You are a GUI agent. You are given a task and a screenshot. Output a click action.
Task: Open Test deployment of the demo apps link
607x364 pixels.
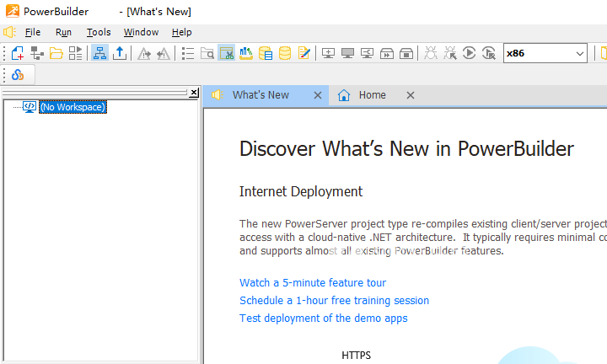pos(323,318)
